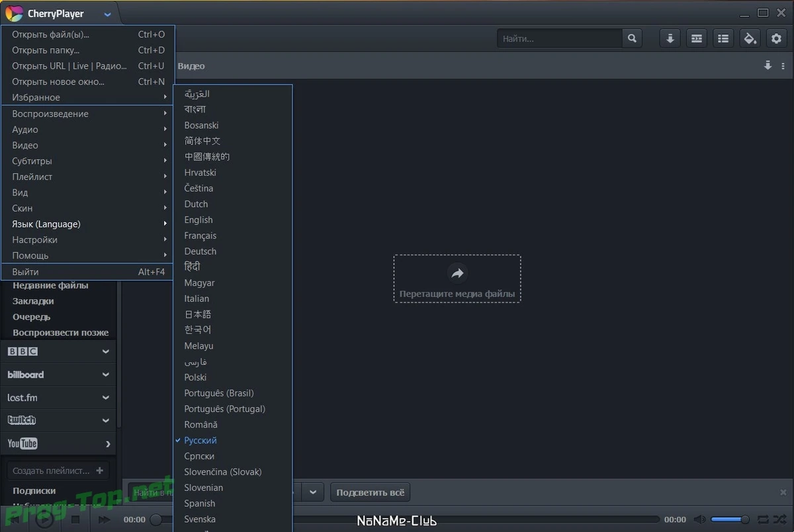Click the Создать плейлист... input field
Screen dimensions: 794x532
click(58, 470)
